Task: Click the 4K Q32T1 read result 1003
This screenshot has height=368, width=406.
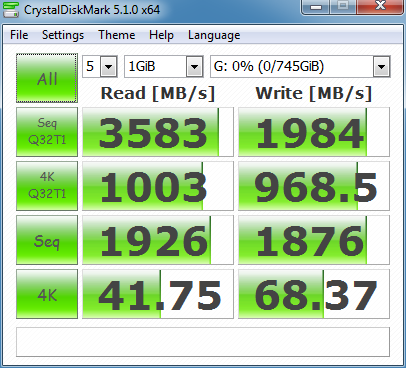Action: 158,186
